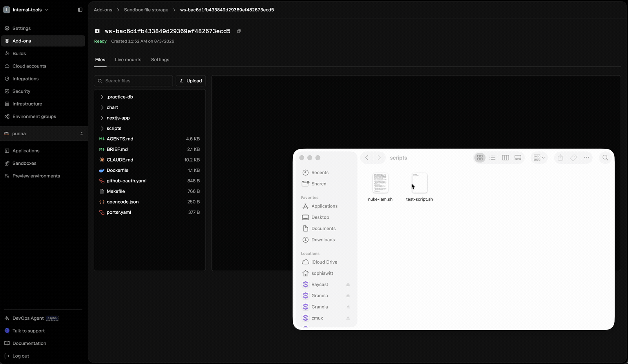This screenshot has height=364, width=628.
Task: Open the purina cluster selector
Action: [x=44, y=133]
